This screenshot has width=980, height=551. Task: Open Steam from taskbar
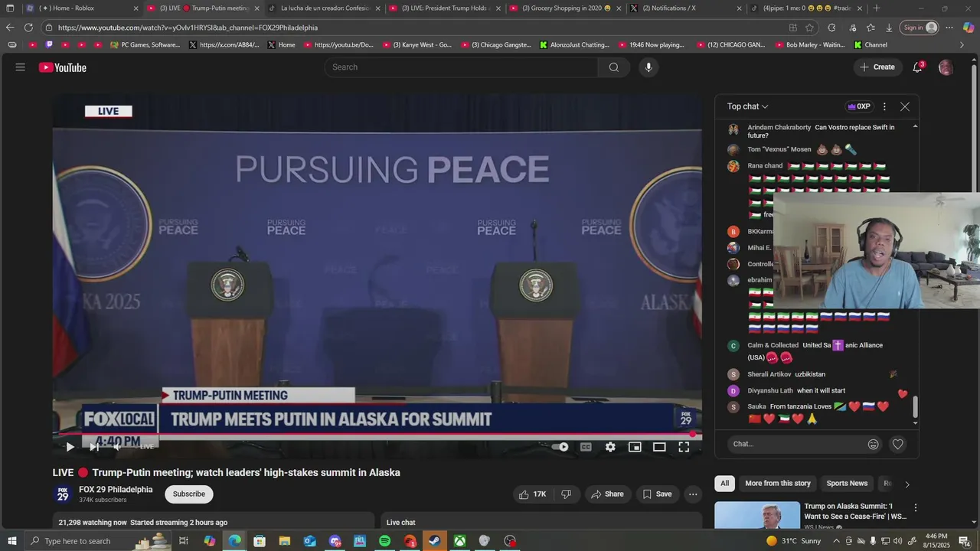point(434,541)
